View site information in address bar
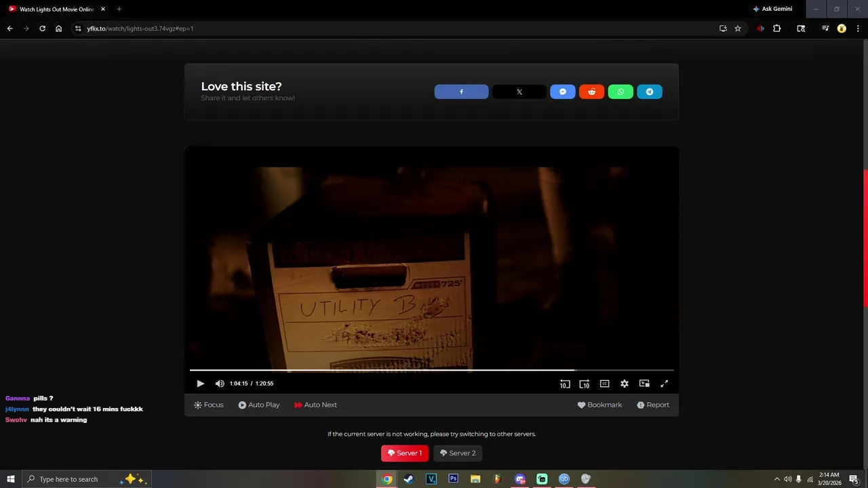This screenshot has height=488, width=868. (78, 28)
